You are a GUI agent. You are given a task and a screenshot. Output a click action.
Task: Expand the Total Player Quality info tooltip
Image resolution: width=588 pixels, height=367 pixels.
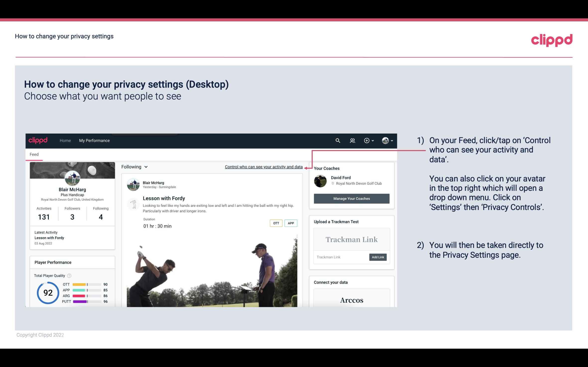click(69, 275)
